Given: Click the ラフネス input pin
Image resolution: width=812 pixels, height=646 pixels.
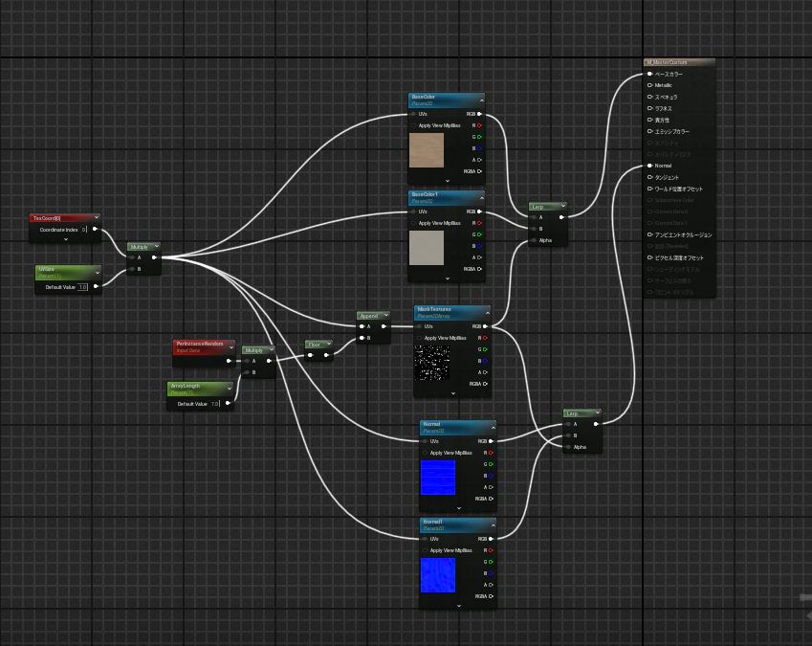Looking at the screenshot, I should 649,108.
